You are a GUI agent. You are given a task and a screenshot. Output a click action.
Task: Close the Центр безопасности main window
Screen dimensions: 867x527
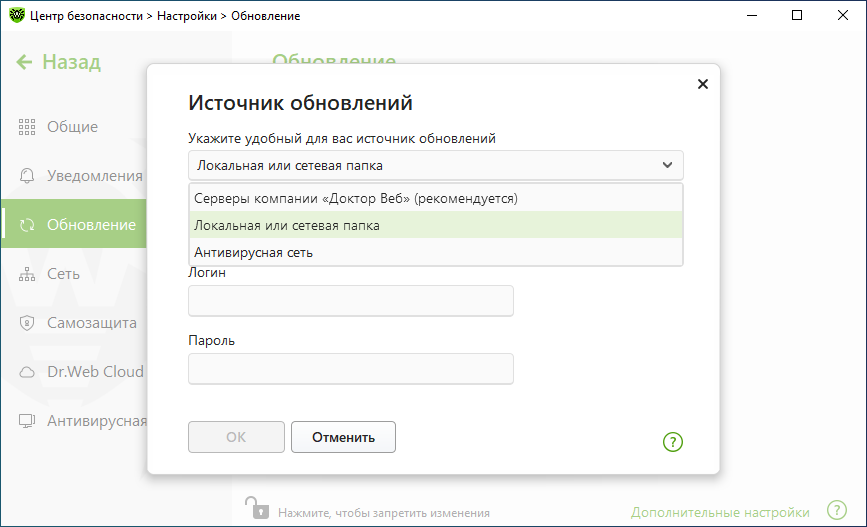pos(843,15)
